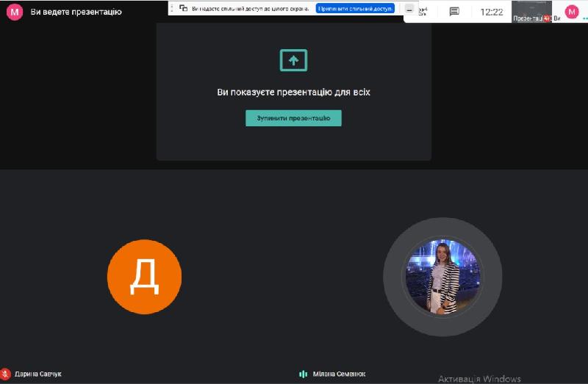
Task: Click the M account avatar at top right
Action: pyautogui.click(x=572, y=12)
